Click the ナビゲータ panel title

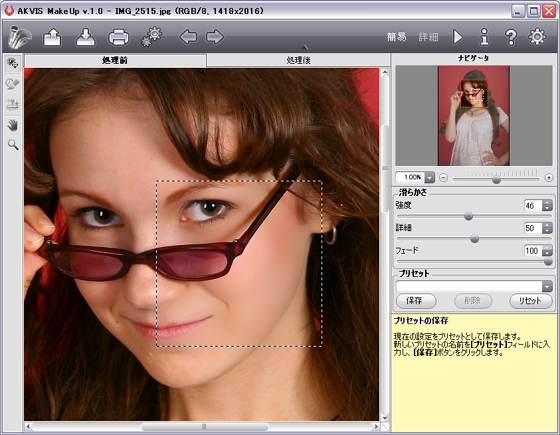[474, 58]
